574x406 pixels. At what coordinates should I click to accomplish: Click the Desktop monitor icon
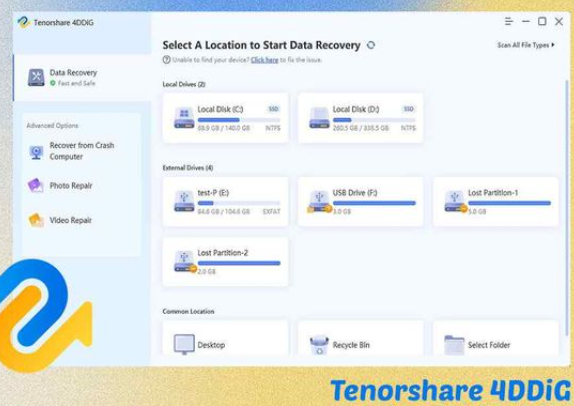pyautogui.click(x=184, y=344)
